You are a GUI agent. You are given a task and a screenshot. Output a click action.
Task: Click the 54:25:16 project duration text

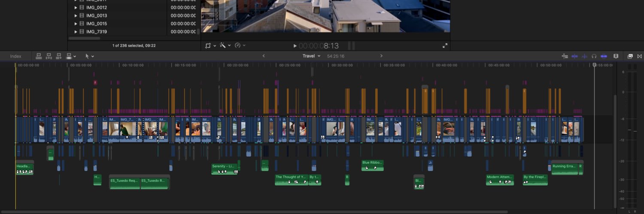pos(336,56)
